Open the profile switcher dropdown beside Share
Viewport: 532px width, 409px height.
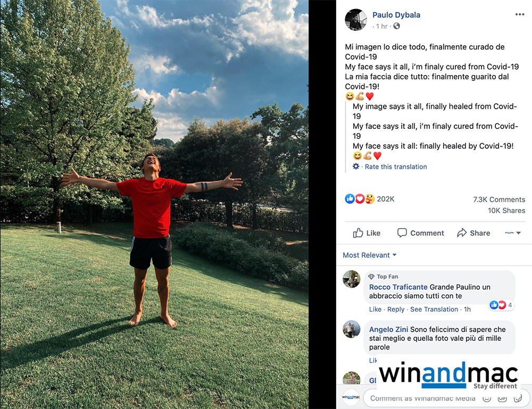[513, 233]
